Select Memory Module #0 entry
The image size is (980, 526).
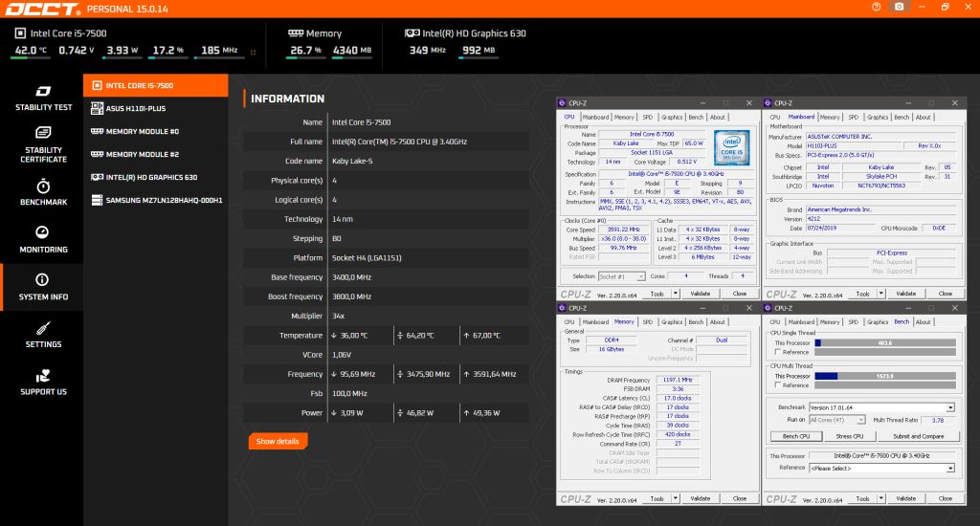point(156,131)
